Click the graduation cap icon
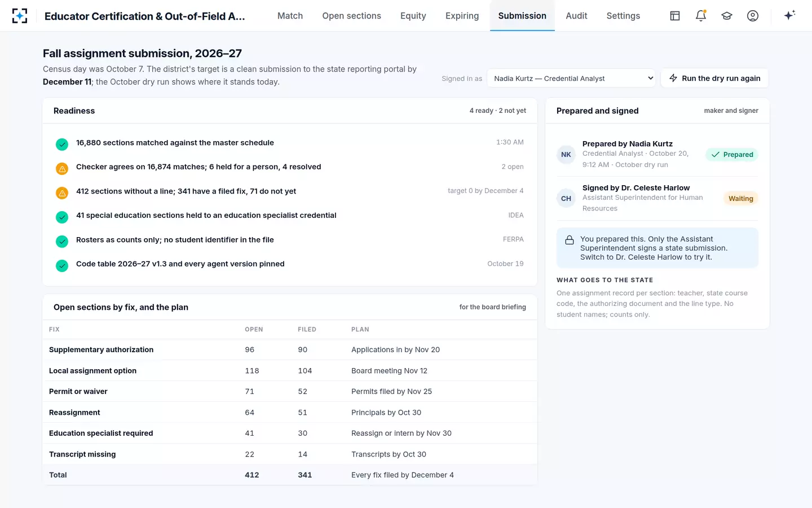This screenshot has width=812, height=508. click(x=727, y=16)
